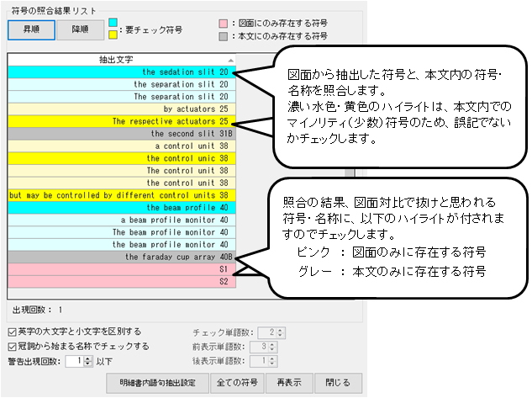Decrease 警告出現回数 with the down arrow
Screen dimensions: 532x398
point(88,364)
